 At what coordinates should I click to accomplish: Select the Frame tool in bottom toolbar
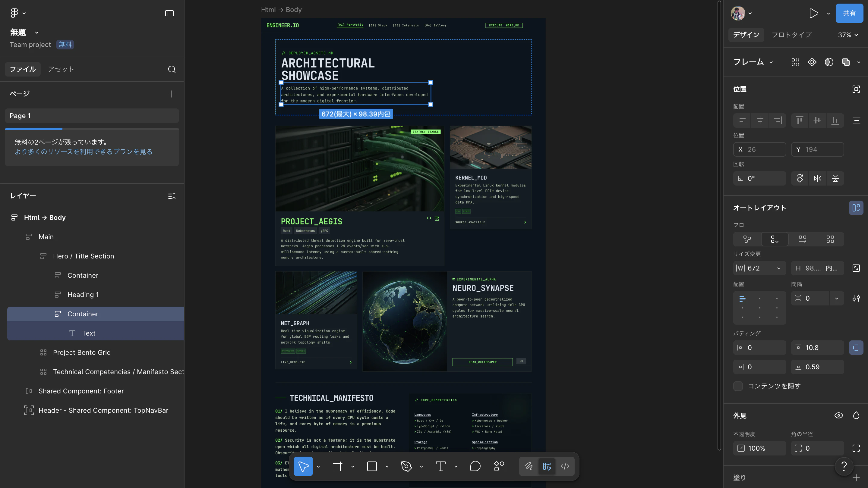tap(338, 466)
